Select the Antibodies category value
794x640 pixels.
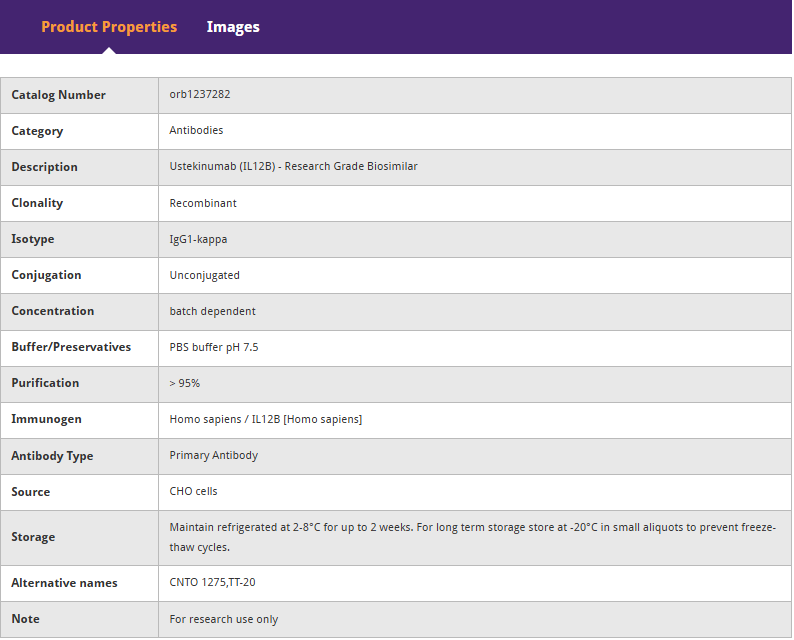click(196, 131)
